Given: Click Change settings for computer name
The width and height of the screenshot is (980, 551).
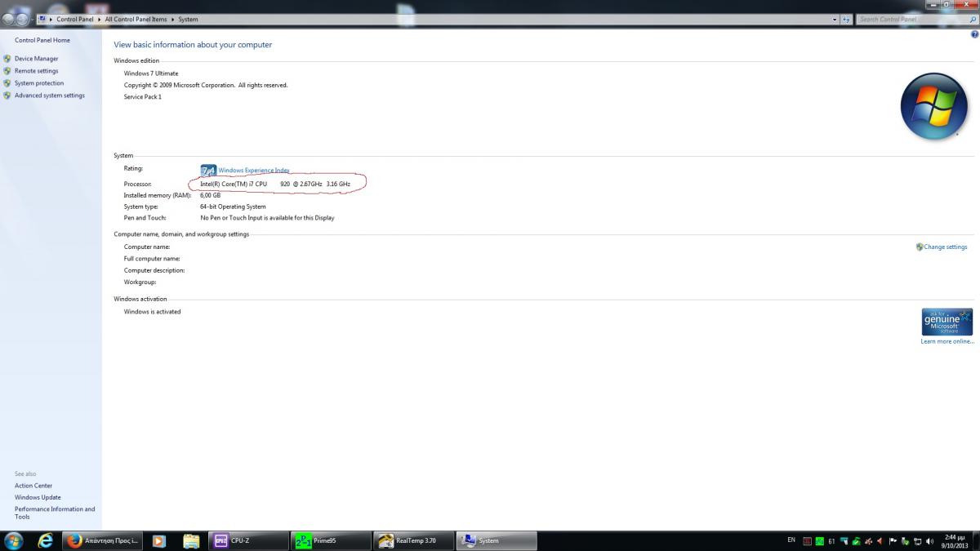Looking at the screenshot, I should click(x=946, y=247).
